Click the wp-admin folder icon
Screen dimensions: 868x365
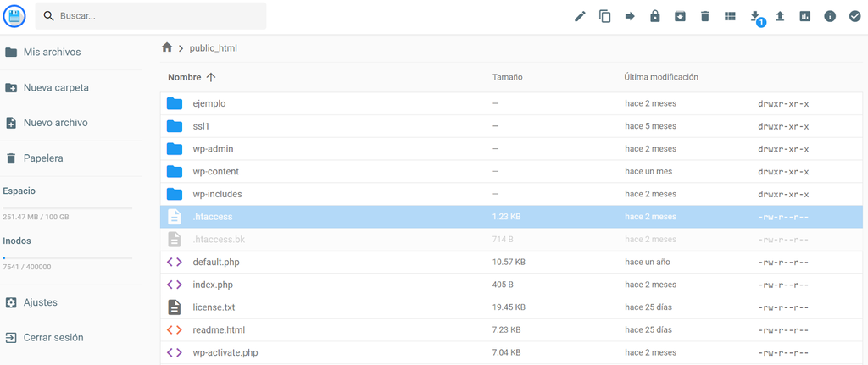click(x=175, y=149)
